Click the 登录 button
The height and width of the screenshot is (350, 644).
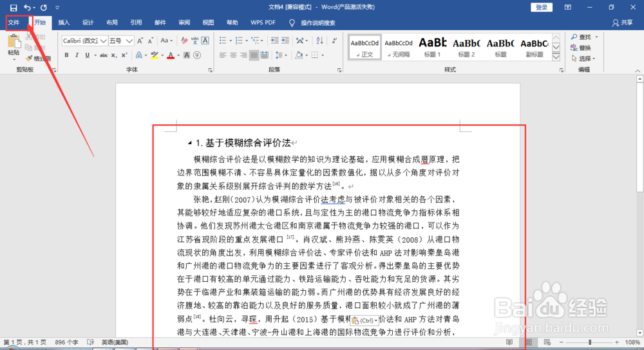(x=542, y=7)
